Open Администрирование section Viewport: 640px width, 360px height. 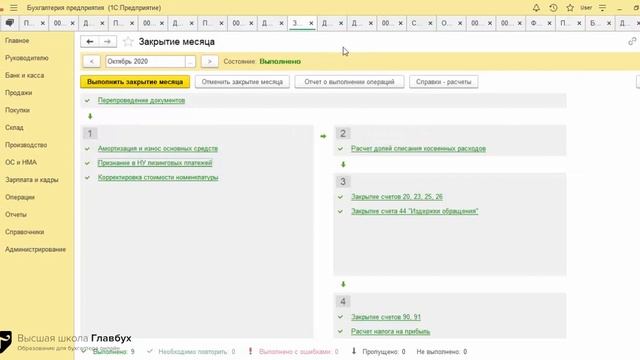(x=36, y=249)
